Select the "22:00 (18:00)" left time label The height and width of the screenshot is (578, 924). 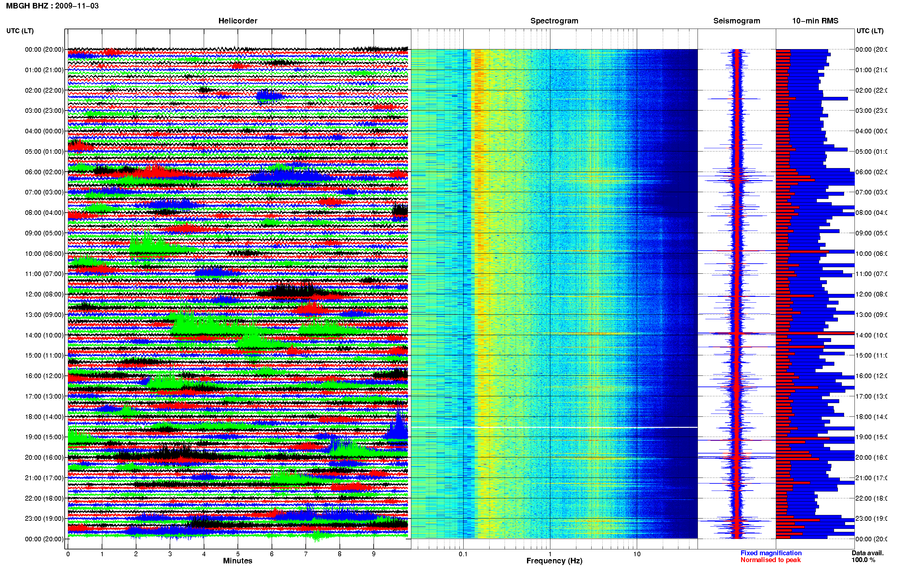(x=44, y=498)
